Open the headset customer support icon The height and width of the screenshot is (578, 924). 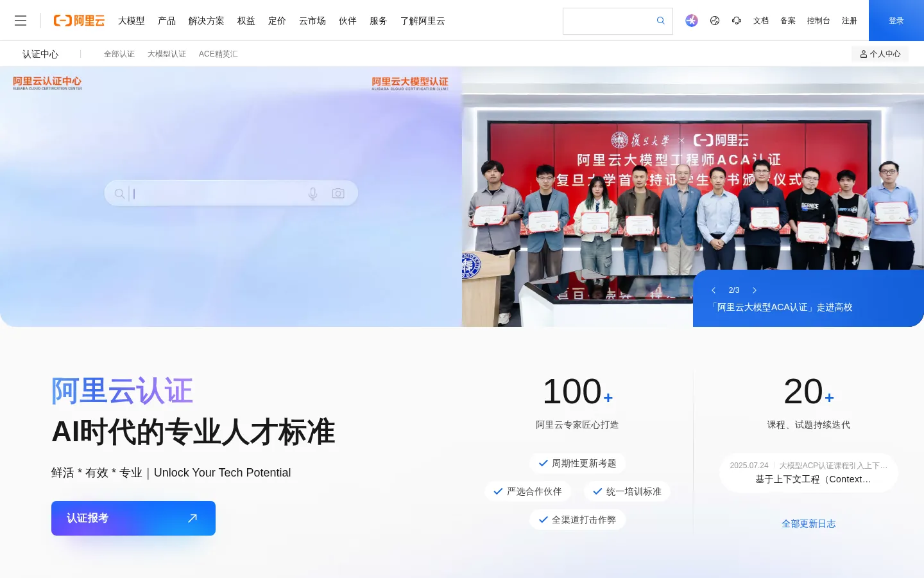[737, 21]
